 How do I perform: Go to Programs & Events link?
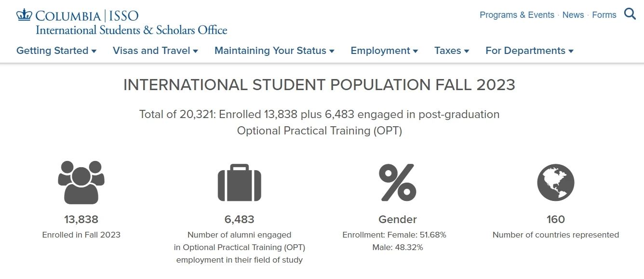(517, 15)
